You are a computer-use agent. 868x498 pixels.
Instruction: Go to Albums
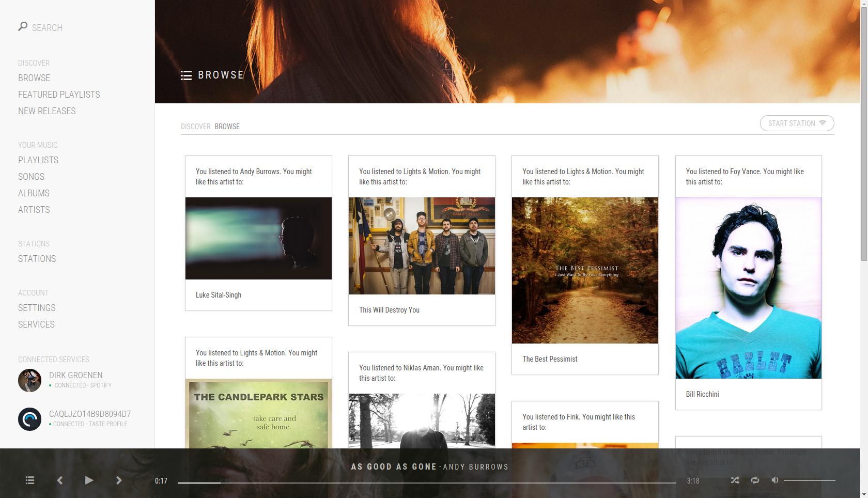pyautogui.click(x=34, y=193)
